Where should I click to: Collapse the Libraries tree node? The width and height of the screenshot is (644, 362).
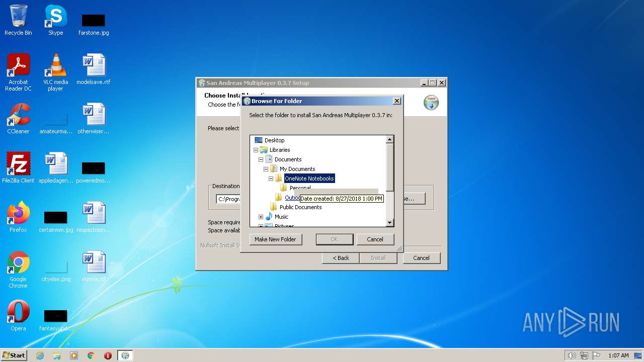click(256, 150)
